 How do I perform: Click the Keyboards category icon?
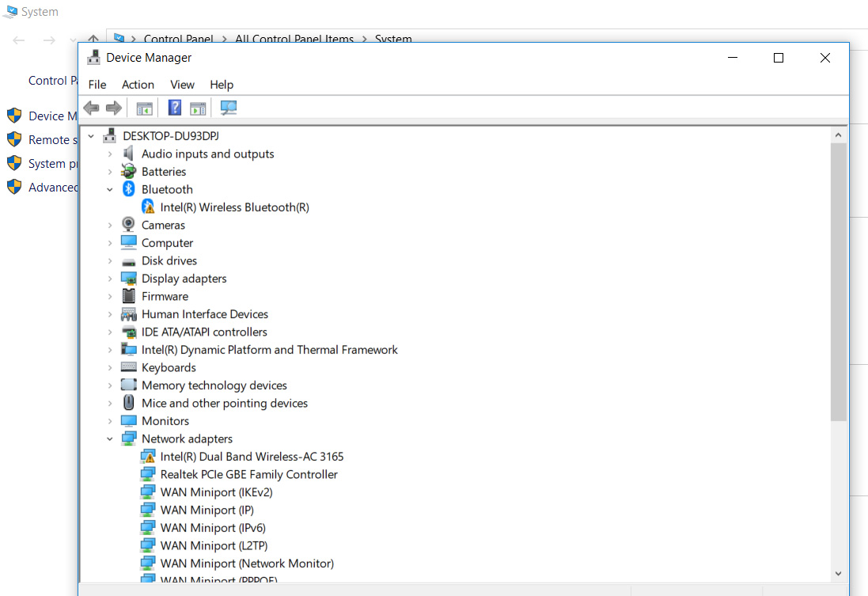128,366
